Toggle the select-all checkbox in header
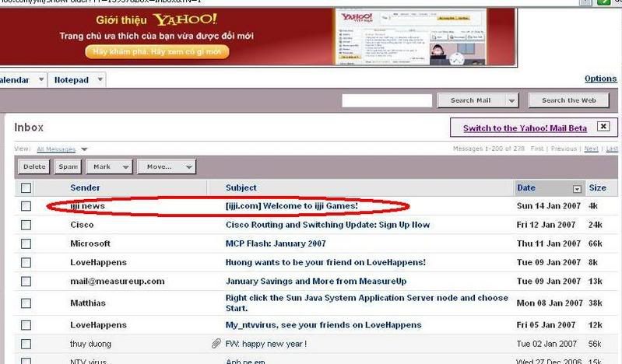The height and width of the screenshot is (364, 622). click(26, 187)
